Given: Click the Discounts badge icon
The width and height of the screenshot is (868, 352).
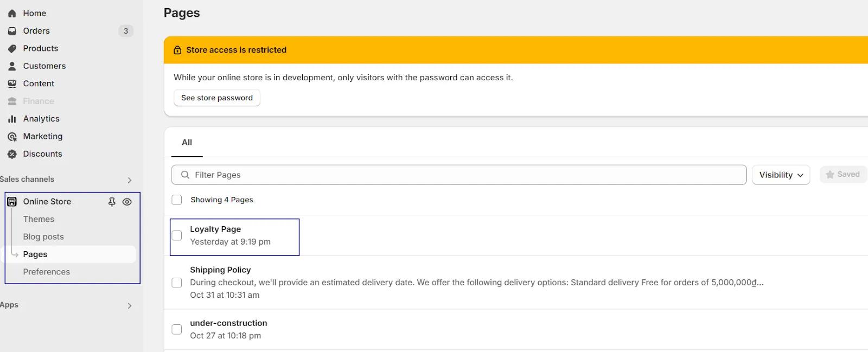Looking at the screenshot, I should 12,154.
